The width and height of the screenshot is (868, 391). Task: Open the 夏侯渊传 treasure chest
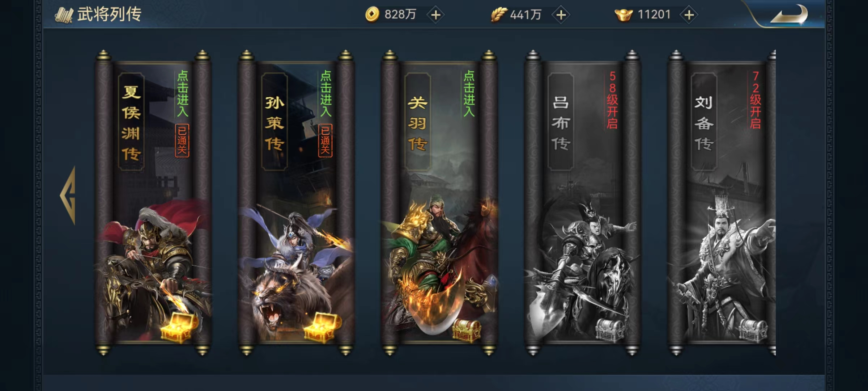[x=179, y=328]
